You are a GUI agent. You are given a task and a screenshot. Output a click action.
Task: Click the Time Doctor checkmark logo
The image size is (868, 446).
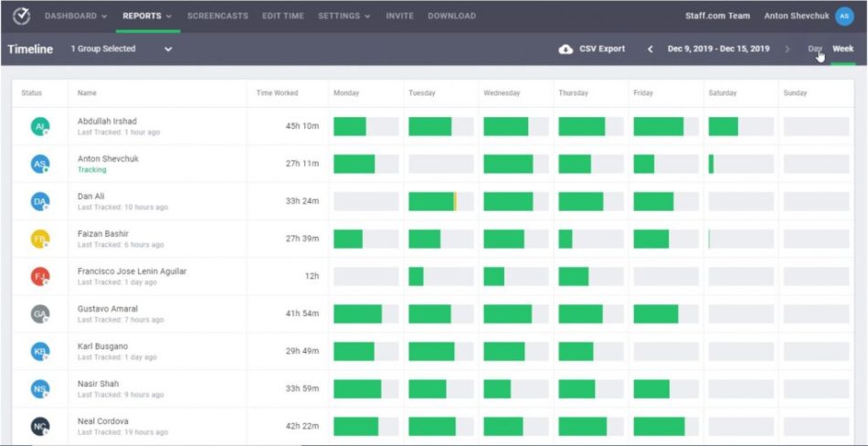pyautogui.click(x=20, y=16)
